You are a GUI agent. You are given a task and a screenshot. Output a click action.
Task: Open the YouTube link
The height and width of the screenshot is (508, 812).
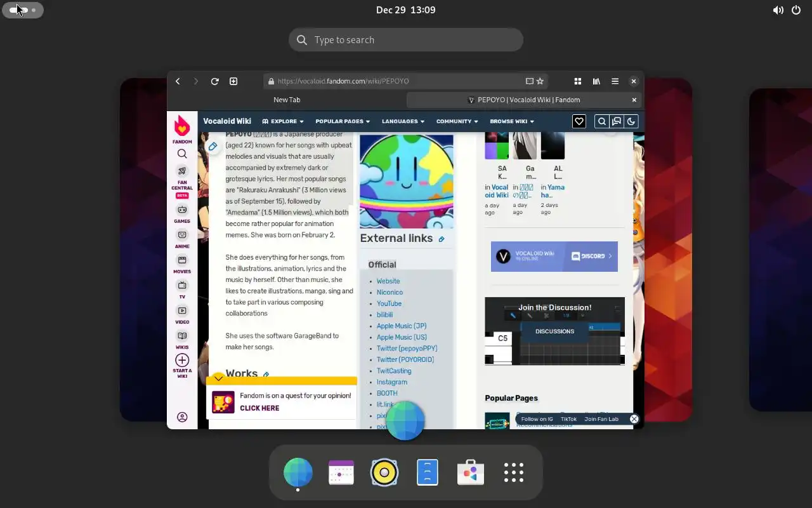[389, 304]
